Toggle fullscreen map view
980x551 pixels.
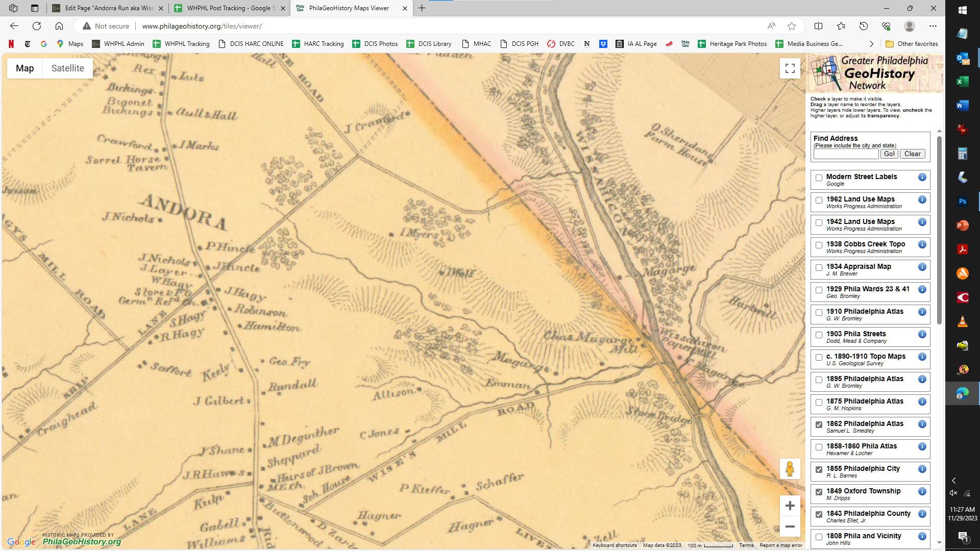790,68
